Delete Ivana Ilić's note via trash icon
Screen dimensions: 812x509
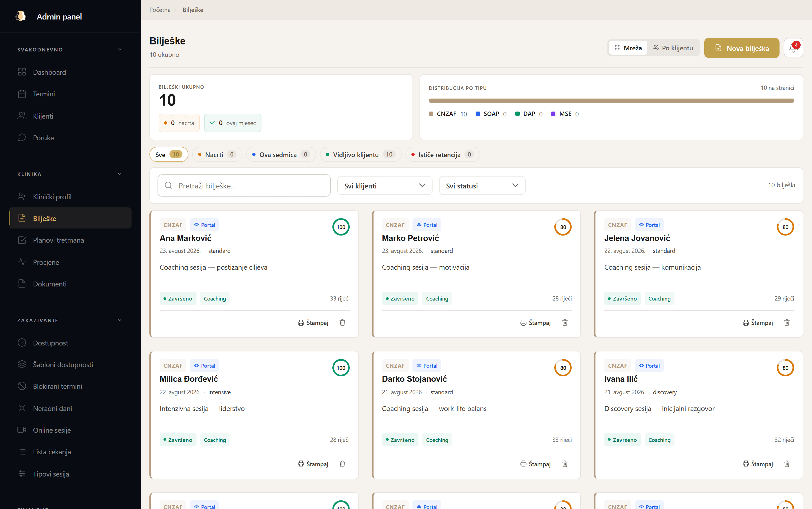coord(787,464)
